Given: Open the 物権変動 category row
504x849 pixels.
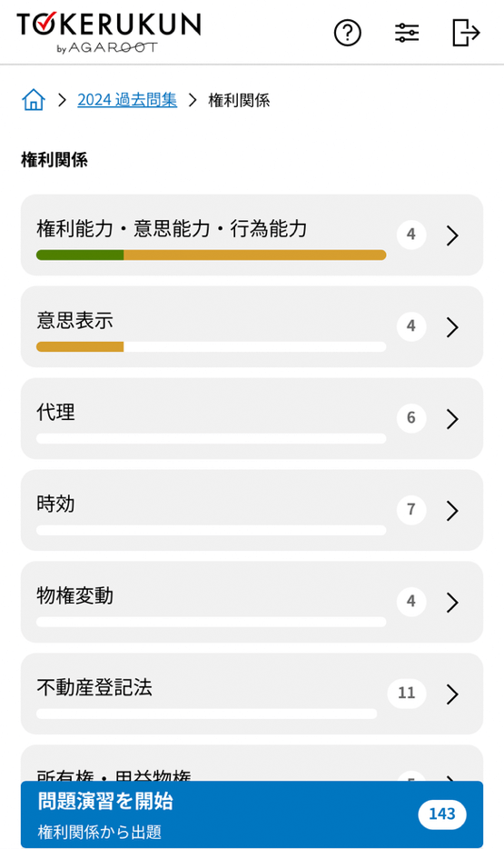Looking at the screenshot, I should coord(252,602).
